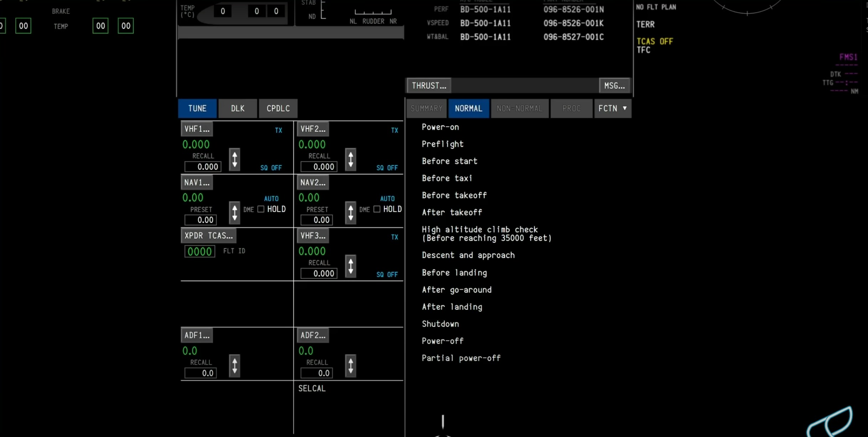Select the CPDLC tab

tap(278, 108)
